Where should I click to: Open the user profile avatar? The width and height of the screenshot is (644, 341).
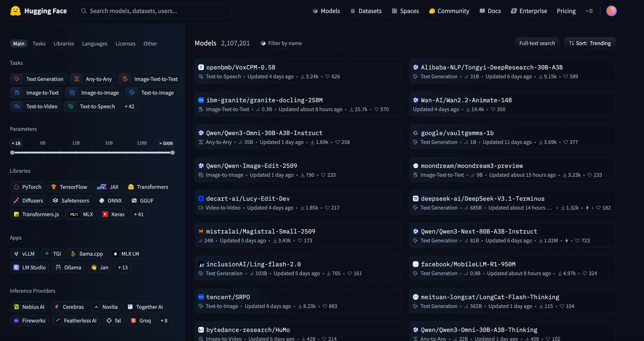[611, 11]
